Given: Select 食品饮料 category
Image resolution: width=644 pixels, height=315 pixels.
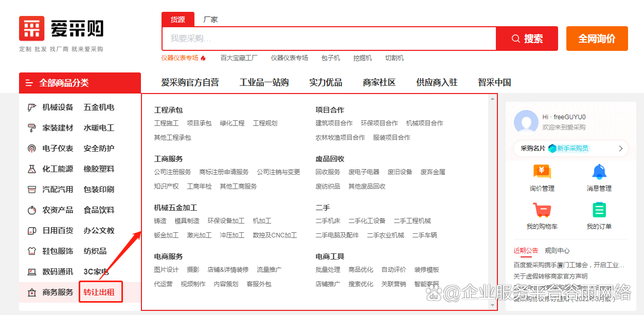Looking at the screenshot, I should [99, 210].
